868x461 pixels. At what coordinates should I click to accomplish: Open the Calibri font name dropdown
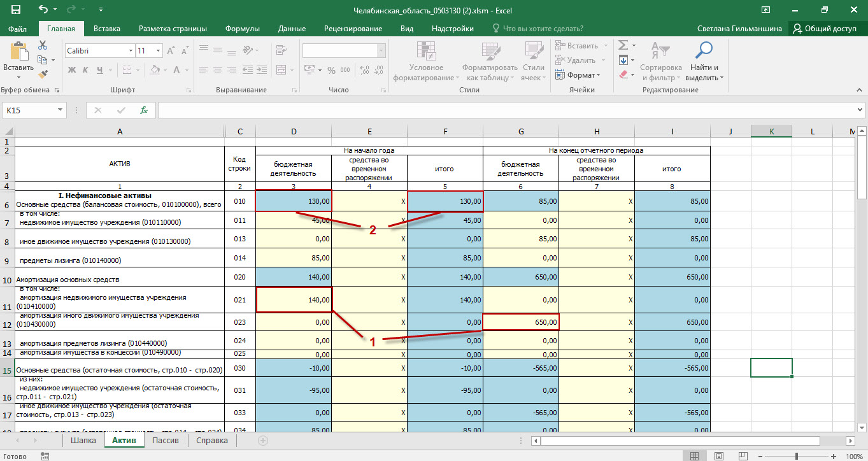(x=131, y=50)
